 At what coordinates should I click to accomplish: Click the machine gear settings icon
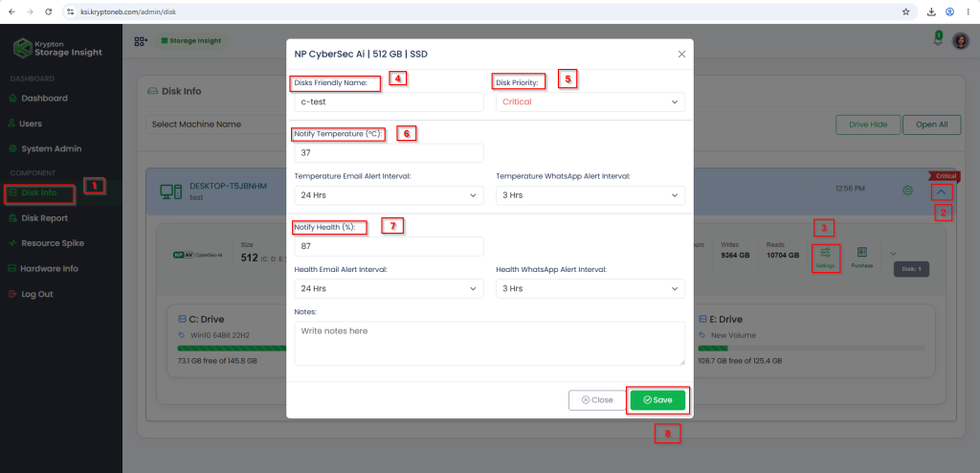(907, 191)
